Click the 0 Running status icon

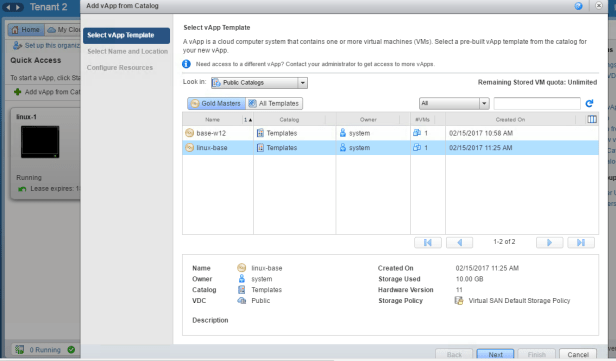pos(20,350)
